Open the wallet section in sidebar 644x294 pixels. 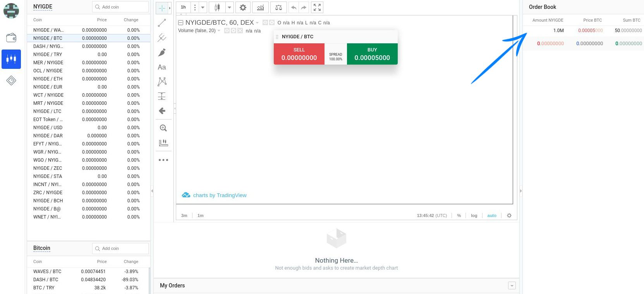(11, 38)
